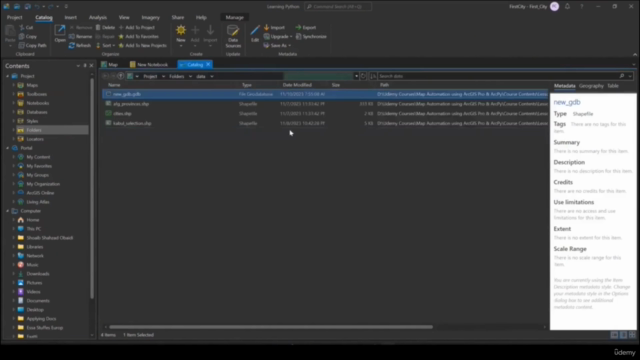The height and width of the screenshot is (360, 640).
Task: Click the horizontal scrollbar of catalog list
Action: coord(271,327)
